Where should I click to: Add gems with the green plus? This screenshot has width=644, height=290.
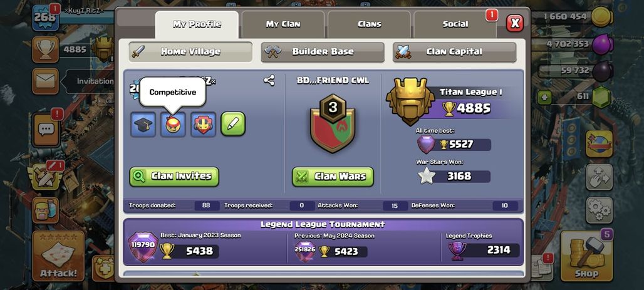(543, 97)
